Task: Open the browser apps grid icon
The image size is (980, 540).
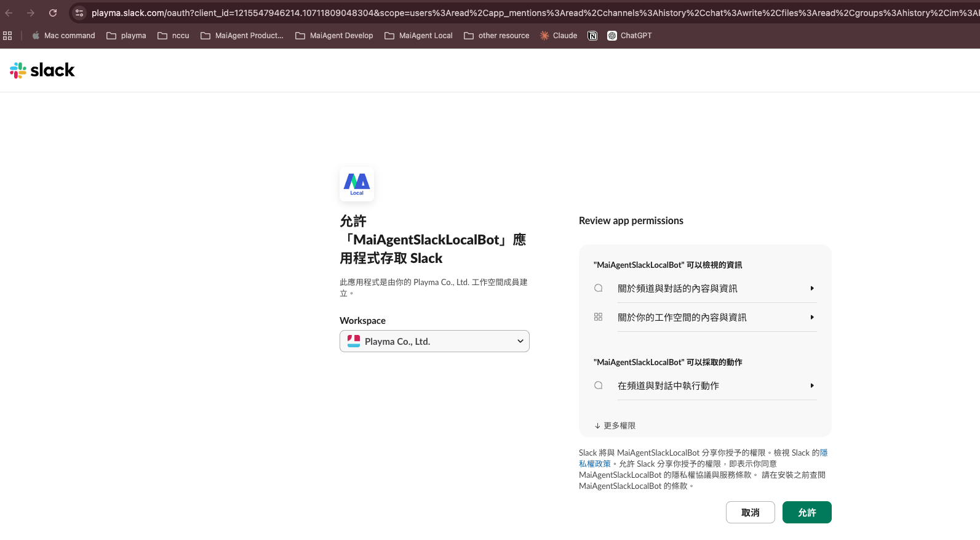Action: click(7, 36)
